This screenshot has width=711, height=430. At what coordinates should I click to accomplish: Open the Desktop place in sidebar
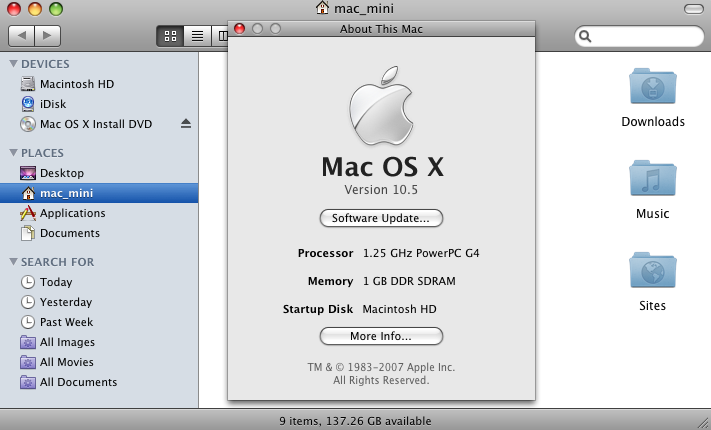pyautogui.click(x=99, y=173)
